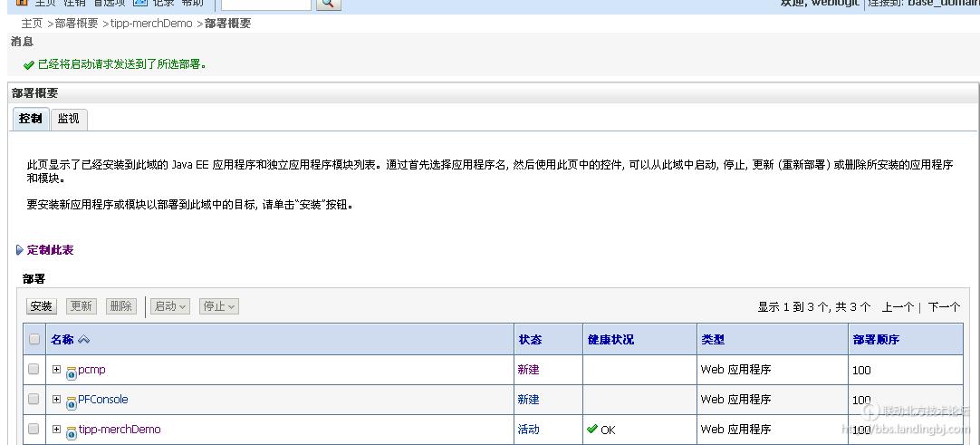Click the 部署概要 breadcrumb link after 主页
The height and width of the screenshot is (445, 980).
(x=77, y=24)
